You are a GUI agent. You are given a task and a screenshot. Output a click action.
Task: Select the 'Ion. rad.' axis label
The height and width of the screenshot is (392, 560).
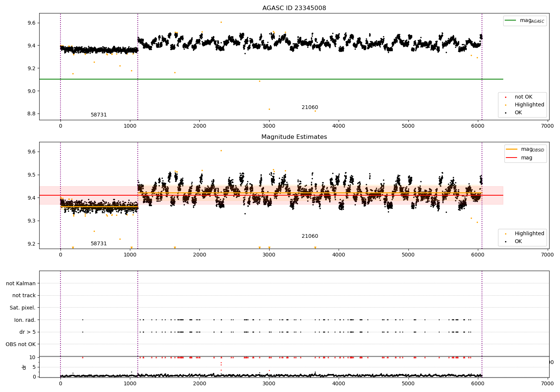(x=25, y=320)
